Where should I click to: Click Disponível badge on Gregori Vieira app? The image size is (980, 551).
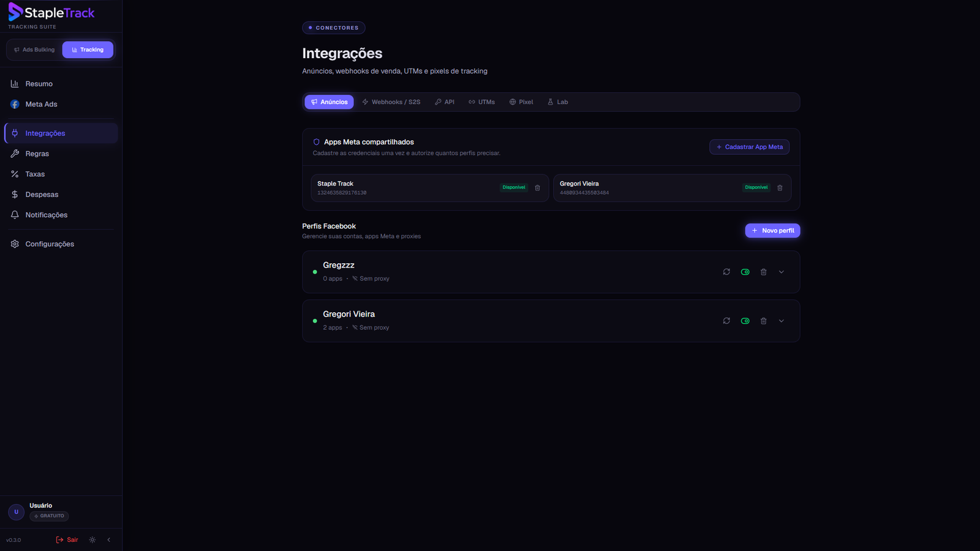click(756, 187)
